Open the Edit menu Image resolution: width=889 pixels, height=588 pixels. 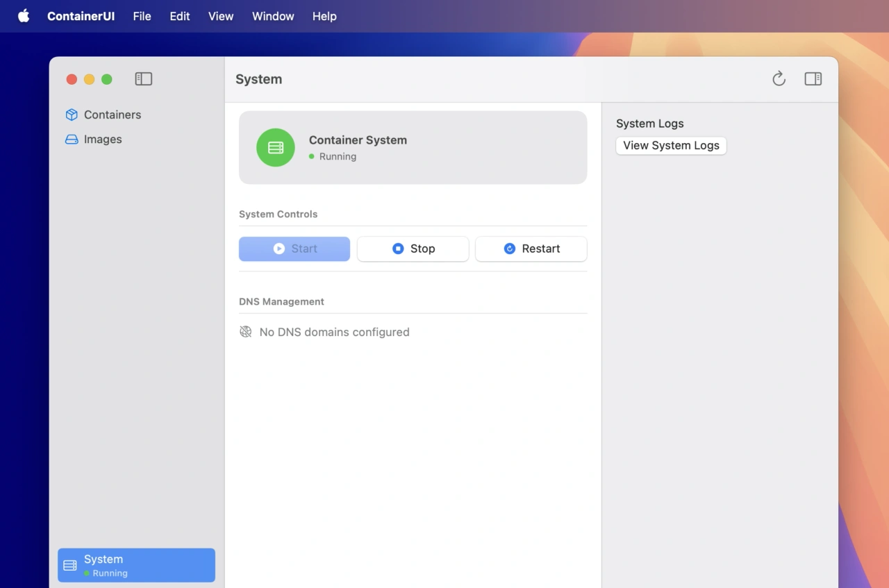[x=179, y=16]
